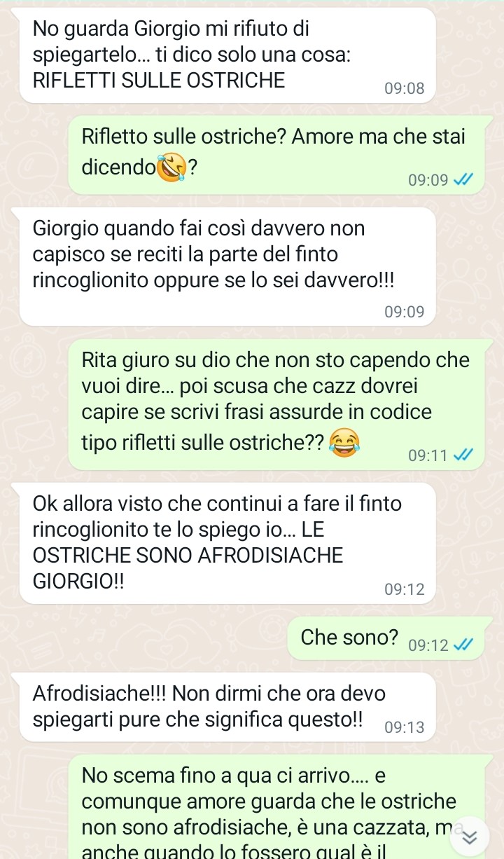Image resolution: width=504 pixels, height=859 pixels.
Task: Tap the 09:08 timestamp on the first message
Action: tap(405, 89)
